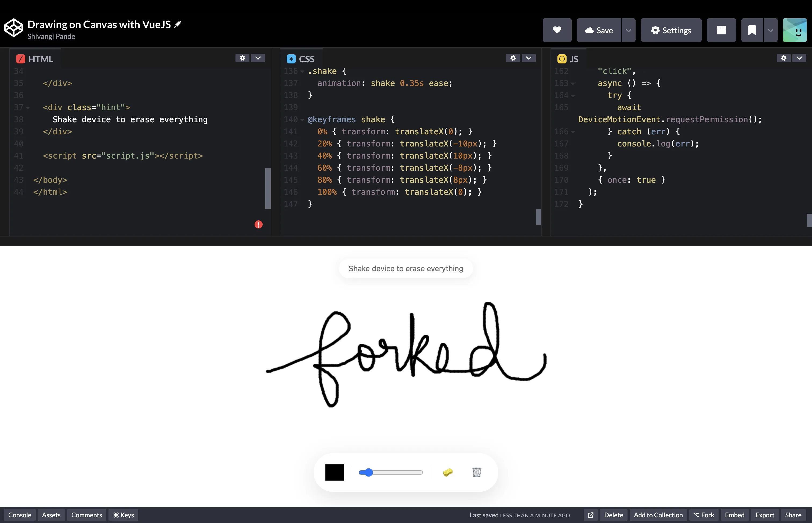Open the user profile avatar menu
812x523 pixels.
(x=794, y=30)
